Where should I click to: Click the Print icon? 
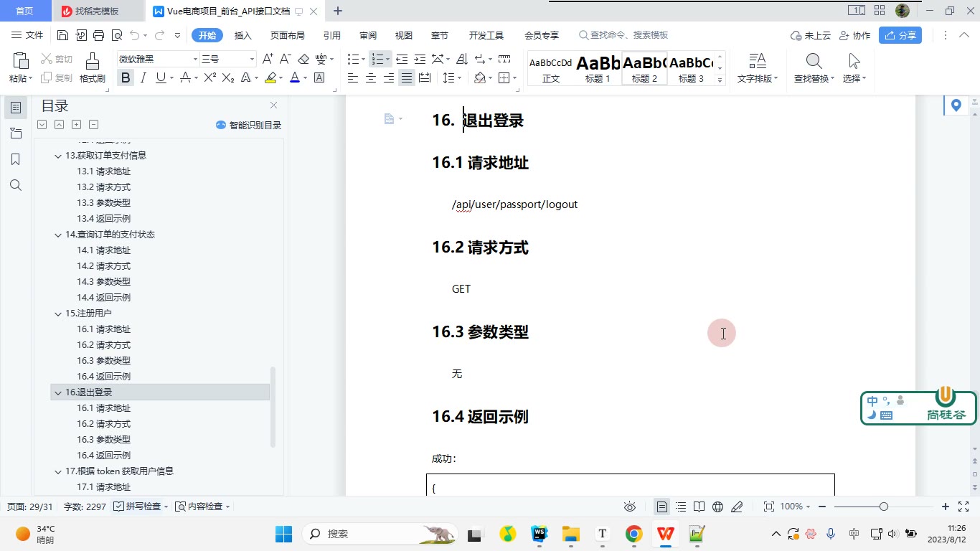[x=99, y=35]
